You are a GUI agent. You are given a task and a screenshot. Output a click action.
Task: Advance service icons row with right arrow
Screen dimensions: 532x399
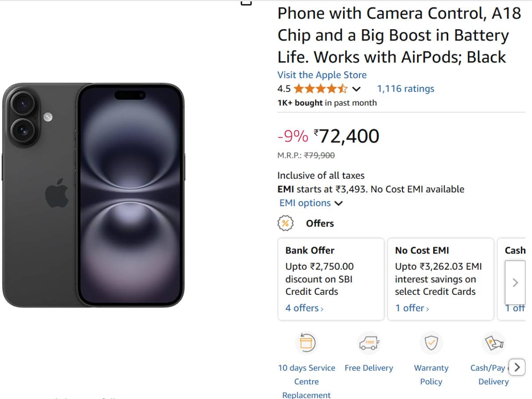point(517,367)
